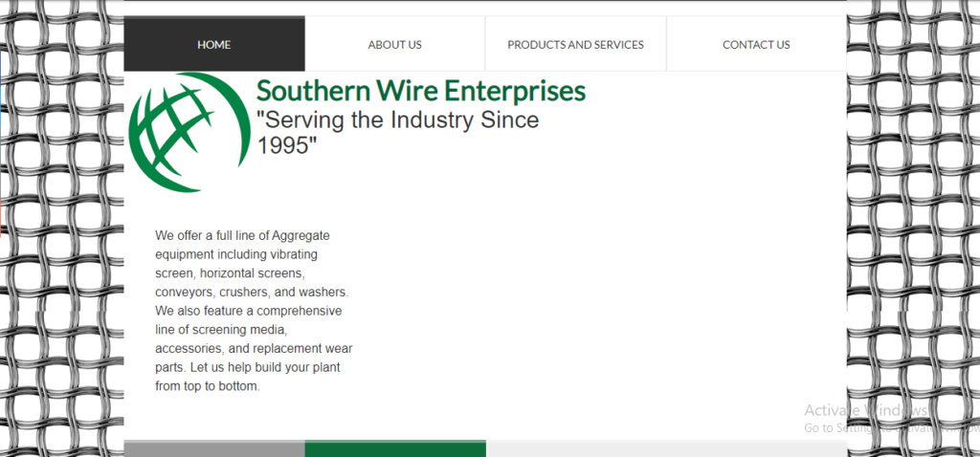The height and width of the screenshot is (457, 980).
Task: Click the dark green block at page bottom
Action: tap(395, 448)
